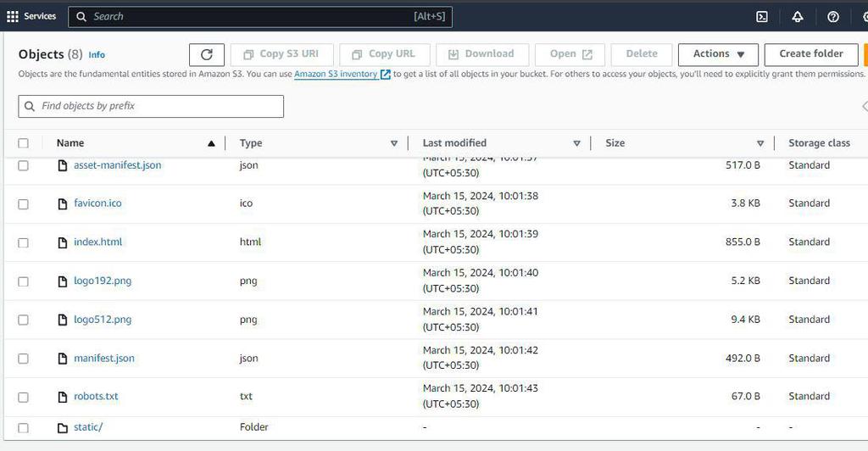The height and width of the screenshot is (451, 868).
Task: Click the Size column header
Action: click(x=615, y=142)
